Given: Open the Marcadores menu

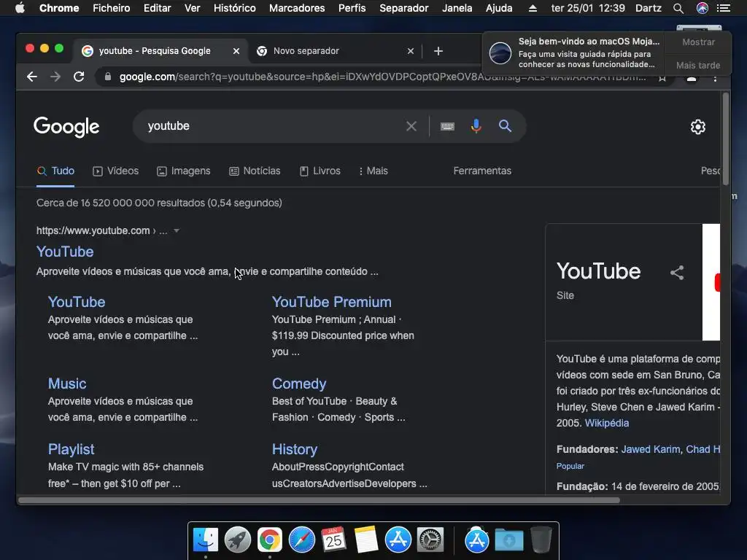Looking at the screenshot, I should click(297, 8).
